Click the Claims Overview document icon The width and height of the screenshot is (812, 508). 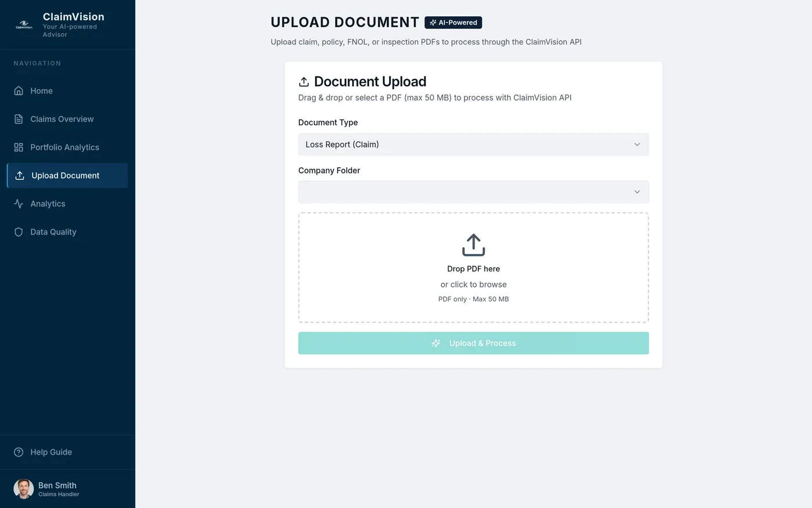19,119
